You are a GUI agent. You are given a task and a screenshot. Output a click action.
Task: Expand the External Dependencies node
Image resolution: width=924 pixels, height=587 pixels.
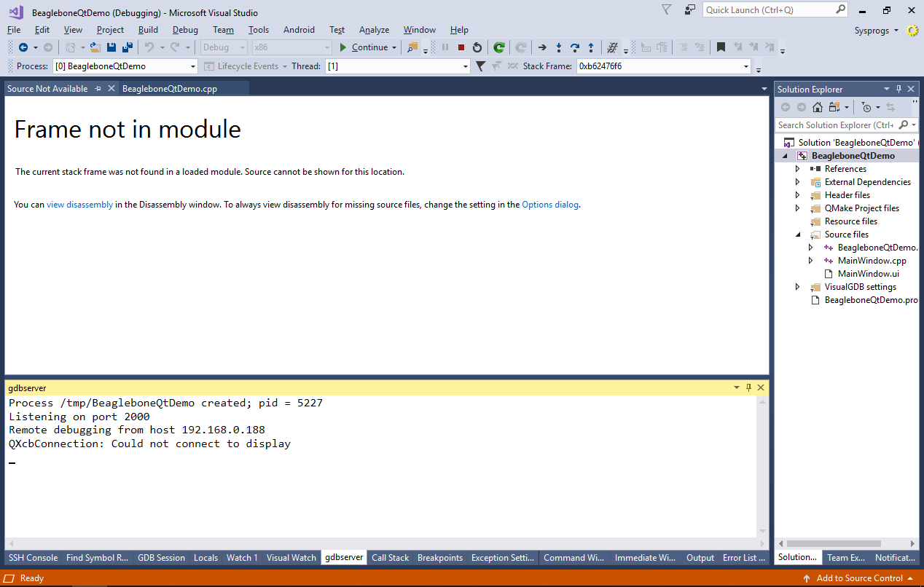pyautogui.click(x=798, y=182)
